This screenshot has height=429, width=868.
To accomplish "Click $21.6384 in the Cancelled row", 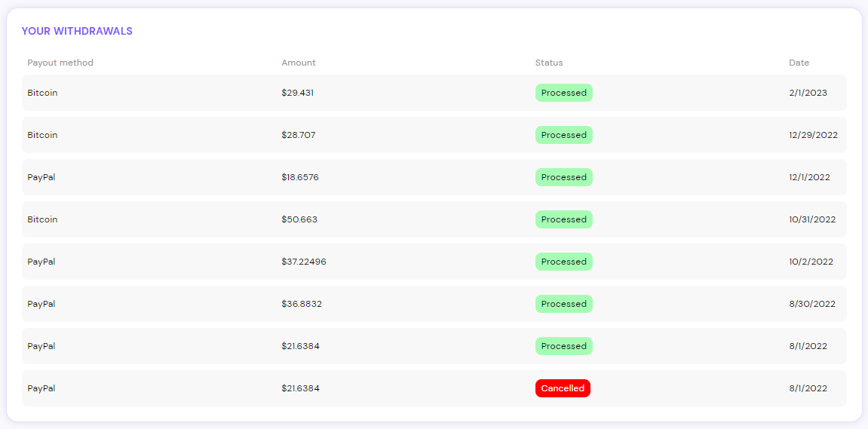I will 301,388.
